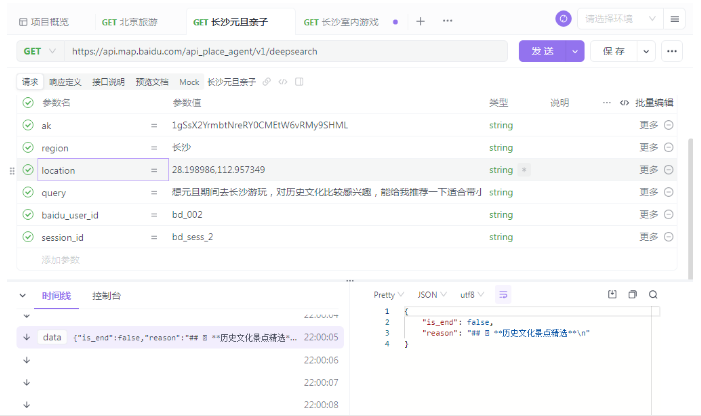Open the 接口说明 sub-tab
Image resolution: width=701 pixels, height=416 pixels.
(108, 82)
